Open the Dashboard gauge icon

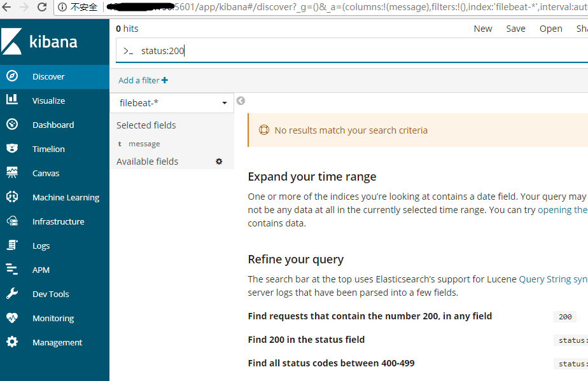12,124
